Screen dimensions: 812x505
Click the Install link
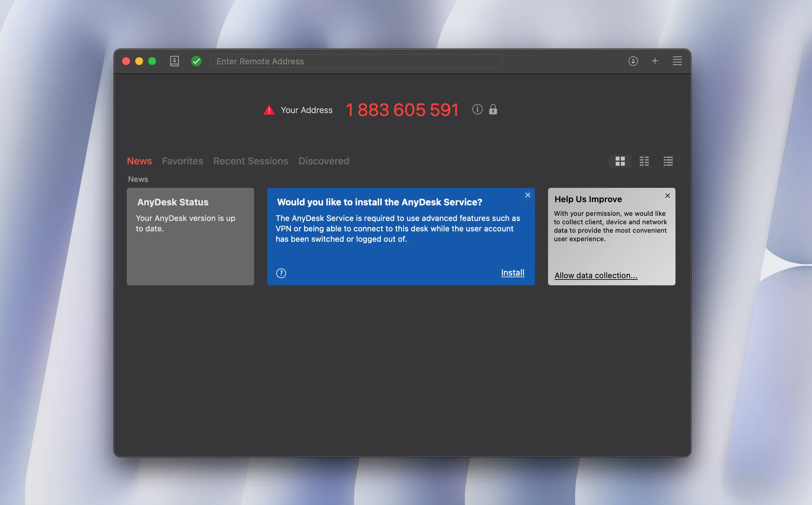coord(512,273)
